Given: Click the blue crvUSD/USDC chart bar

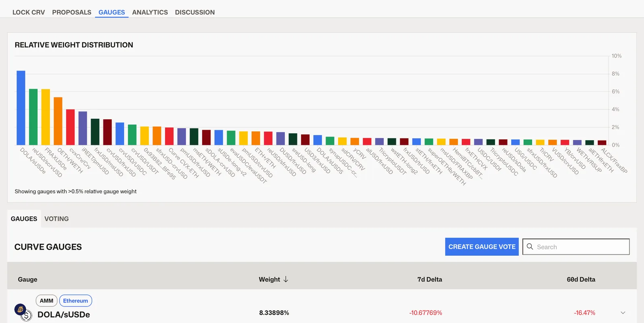Looking at the screenshot, I should click(x=120, y=134).
